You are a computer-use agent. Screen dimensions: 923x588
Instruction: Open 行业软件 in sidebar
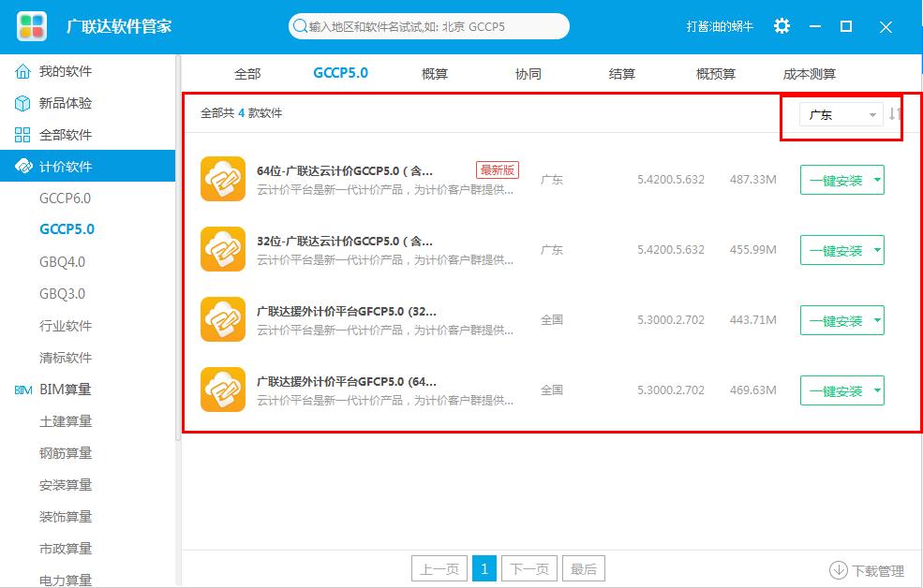pyautogui.click(x=66, y=326)
